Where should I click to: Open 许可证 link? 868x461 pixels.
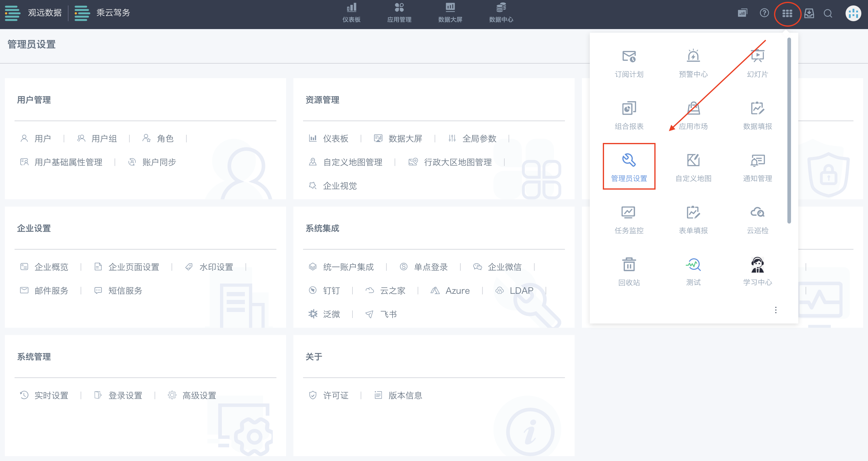pos(329,395)
